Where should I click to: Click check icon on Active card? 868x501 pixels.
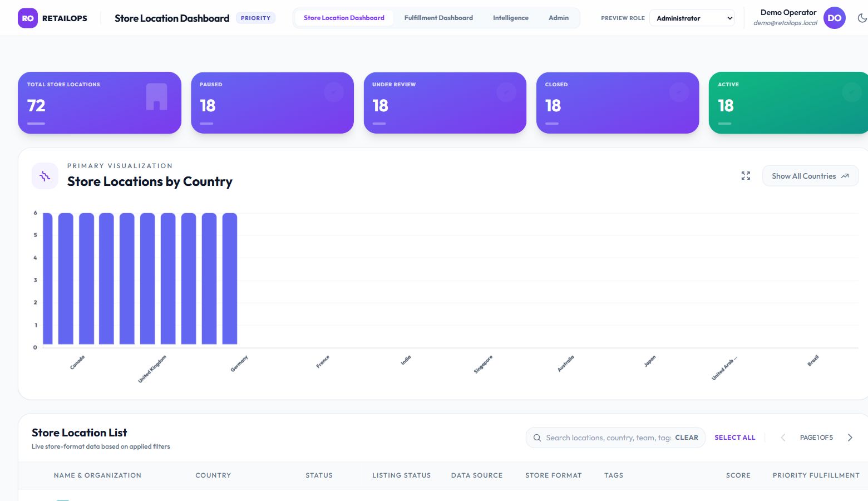pyautogui.click(x=851, y=92)
